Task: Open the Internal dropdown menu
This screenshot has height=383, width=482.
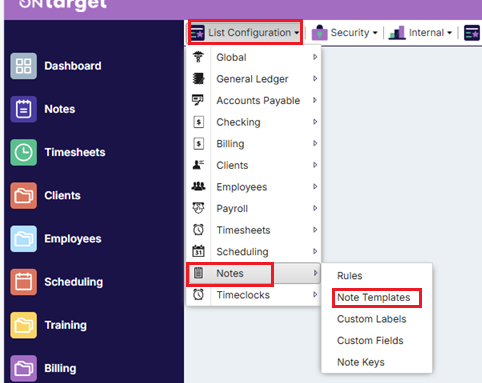Action: [421, 33]
